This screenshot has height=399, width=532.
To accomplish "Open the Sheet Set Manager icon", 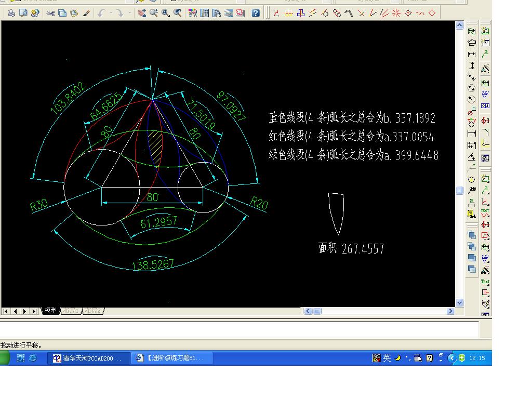I will click(229, 13).
